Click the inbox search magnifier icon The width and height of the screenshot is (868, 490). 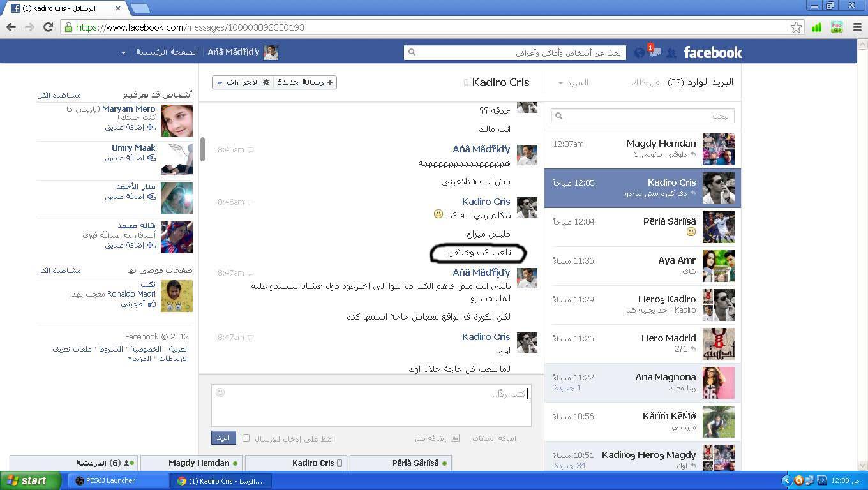[x=558, y=116]
